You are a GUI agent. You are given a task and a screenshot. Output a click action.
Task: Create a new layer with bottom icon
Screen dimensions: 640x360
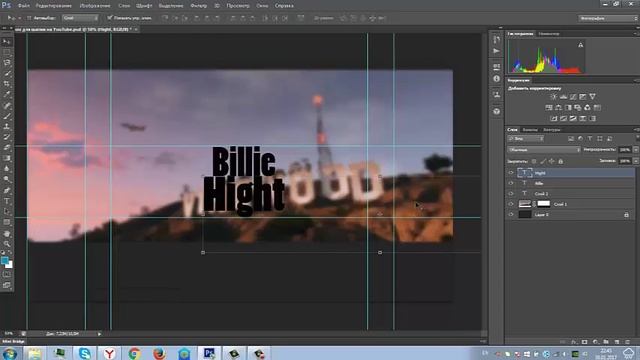(617, 342)
